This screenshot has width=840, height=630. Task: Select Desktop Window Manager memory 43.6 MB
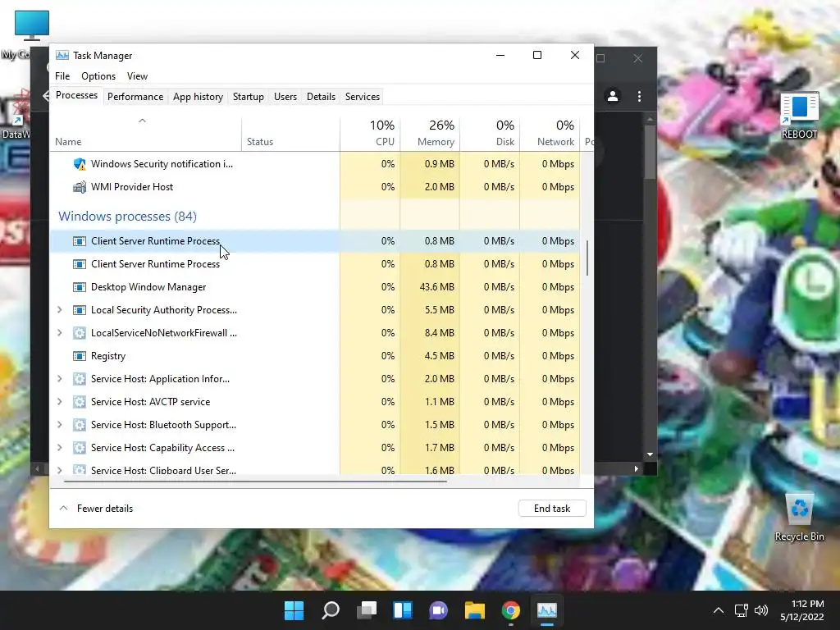click(436, 287)
